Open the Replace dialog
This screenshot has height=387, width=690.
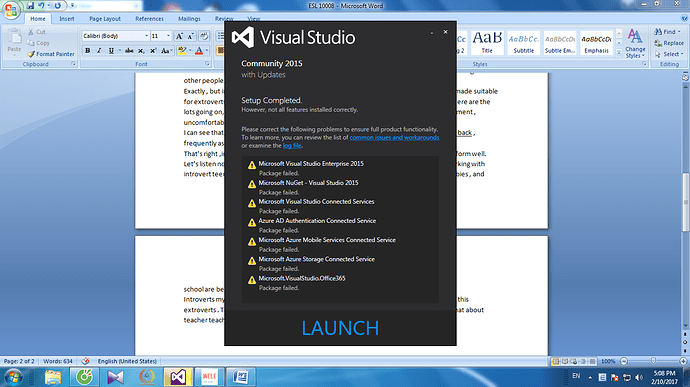click(x=669, y=43)
